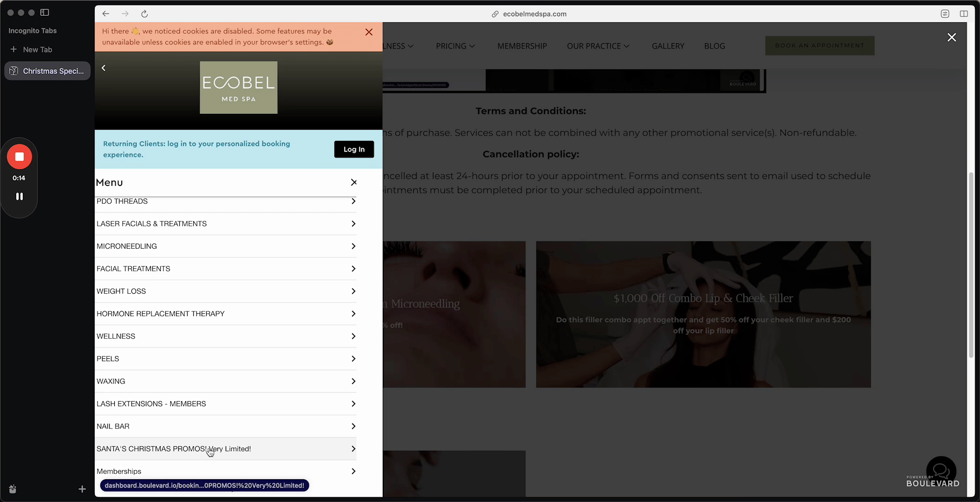Click the page vertical scrollbar
Image resolution: width=980 pixels, height=502 pixels.
point(971,265)
